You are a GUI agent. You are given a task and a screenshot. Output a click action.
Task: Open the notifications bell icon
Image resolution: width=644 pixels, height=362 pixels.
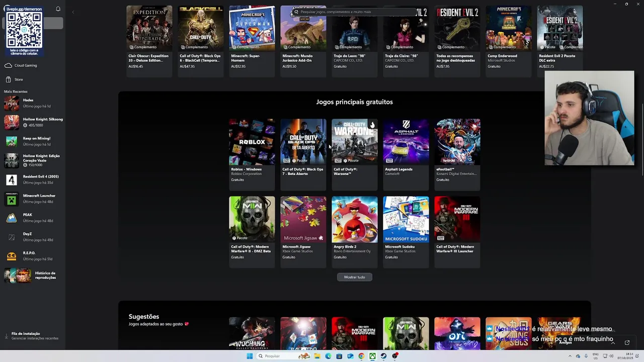click(58, 9)
